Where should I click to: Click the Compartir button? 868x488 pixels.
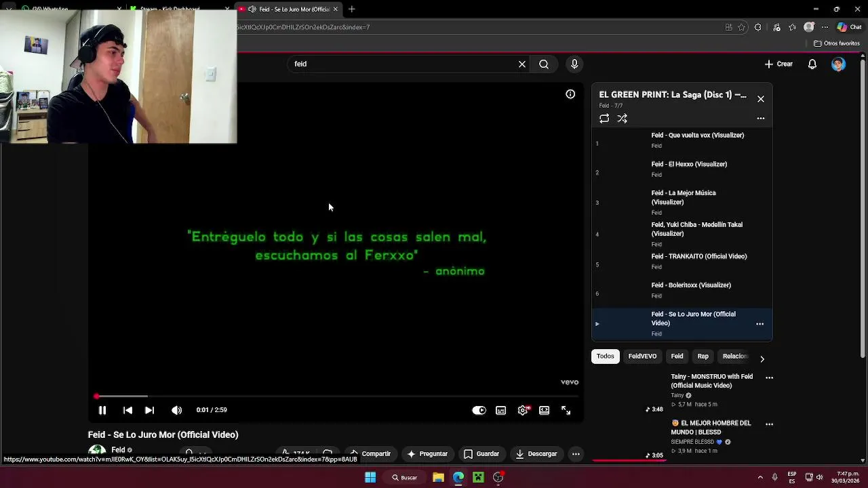click(370, 454)
